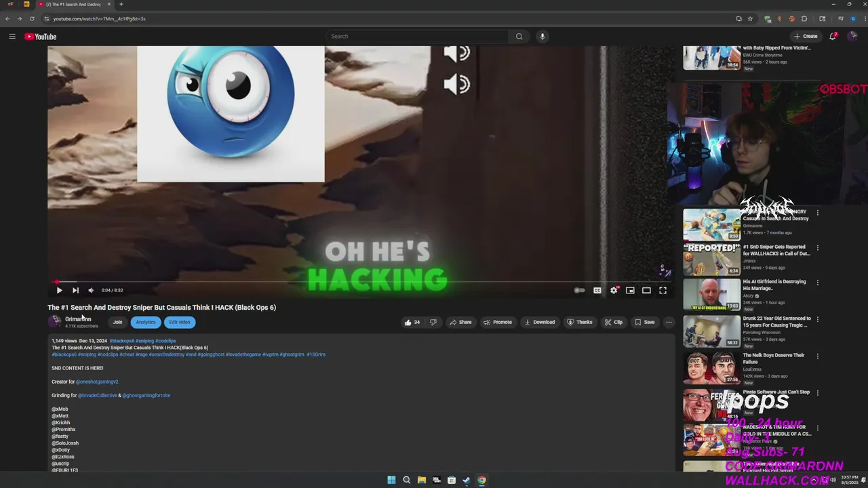
Task: Click the Create button
Action: pyautogui.click(x=806, y=37)
